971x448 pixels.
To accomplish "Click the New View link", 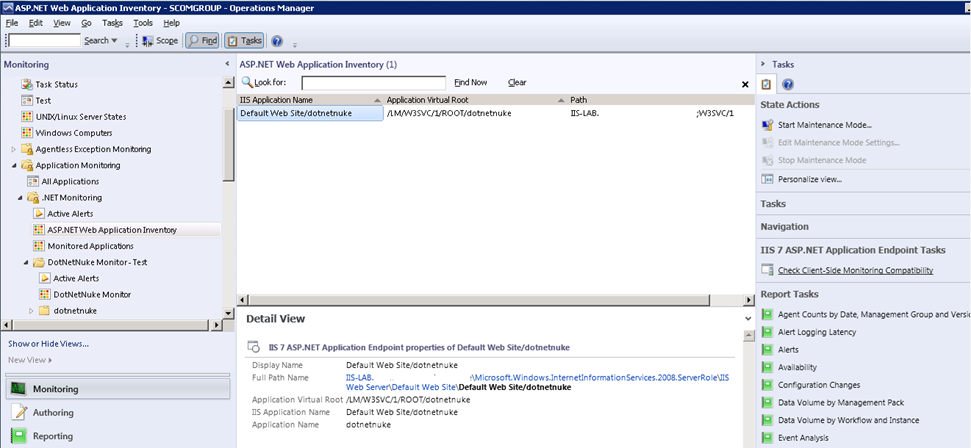I will pos(30,360).
